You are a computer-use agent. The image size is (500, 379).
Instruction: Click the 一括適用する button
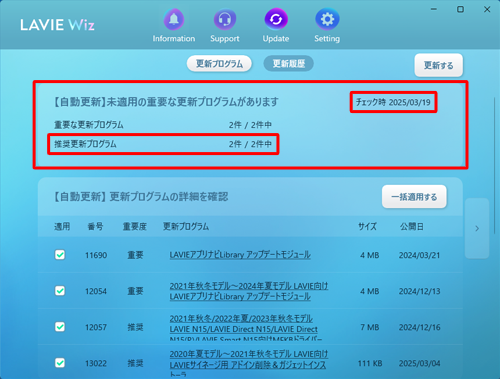414,197
